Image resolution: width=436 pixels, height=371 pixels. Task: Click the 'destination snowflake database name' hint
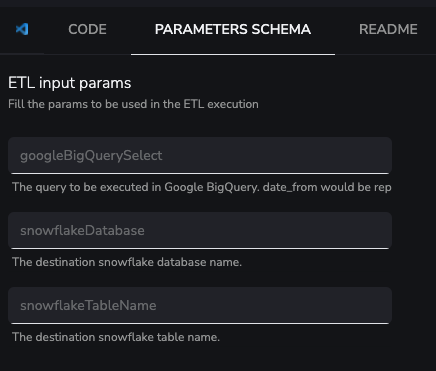(x=127, y=262)
